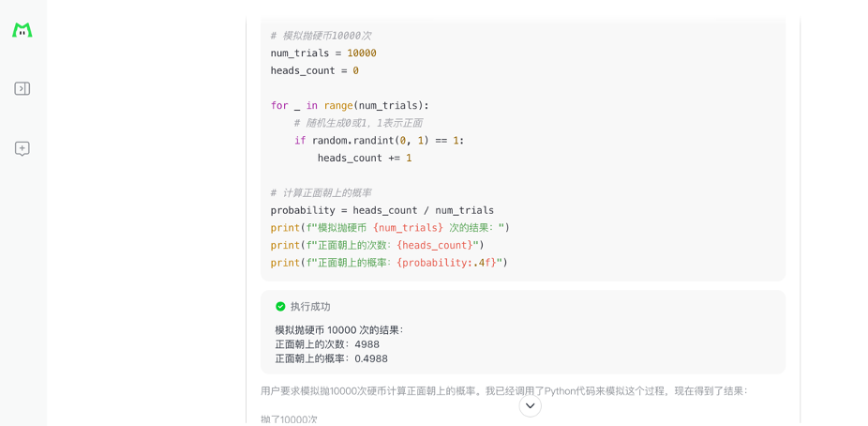
Task: Click the "num_trials = 10000" code line
Action: tap(323, 53)
